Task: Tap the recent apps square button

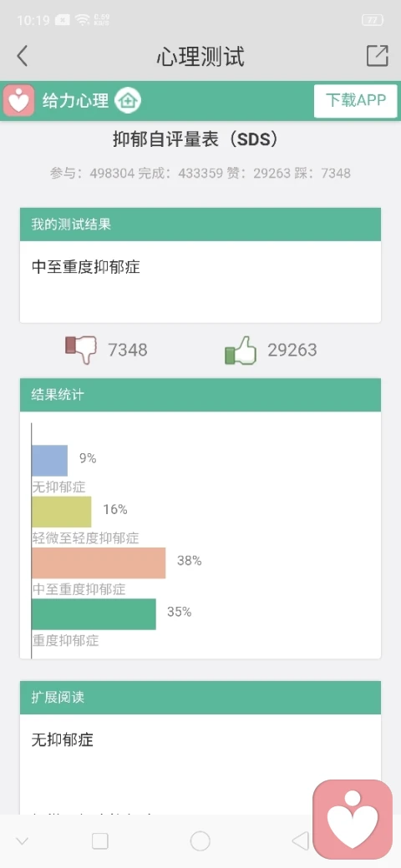Action: click(x=100, y=841)
